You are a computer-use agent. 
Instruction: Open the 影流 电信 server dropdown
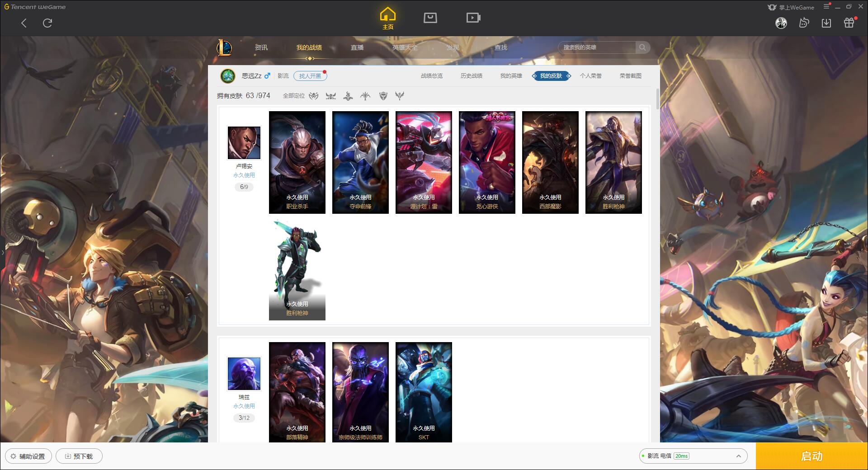point(693,456)
